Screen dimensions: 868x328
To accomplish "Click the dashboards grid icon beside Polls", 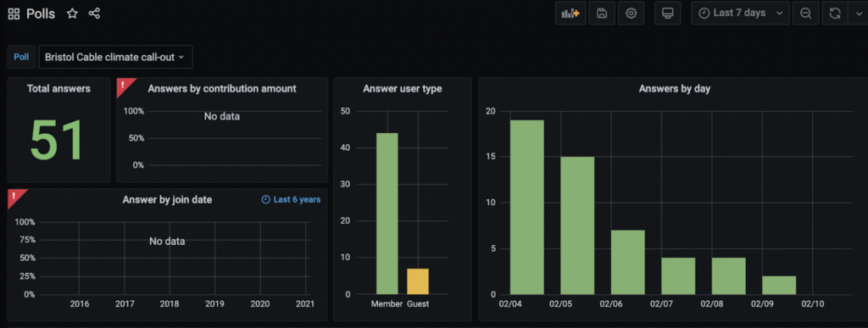I will click(14, 14).
